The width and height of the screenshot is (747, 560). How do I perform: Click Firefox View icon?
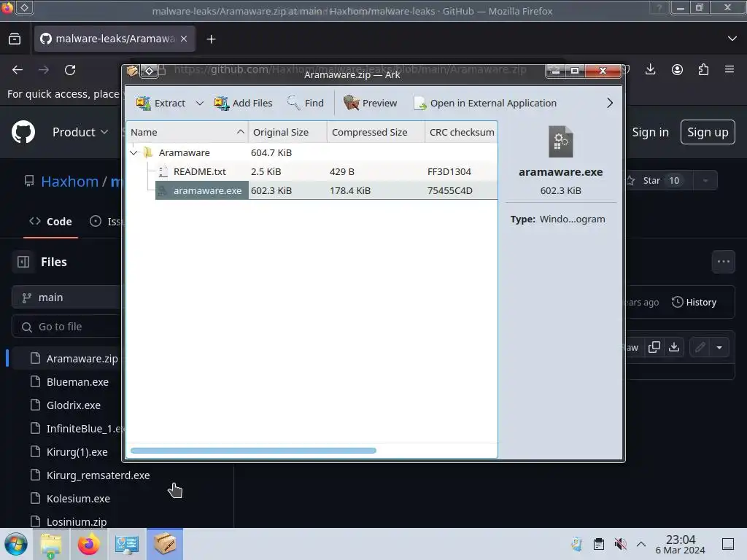[x=15, y=39]
